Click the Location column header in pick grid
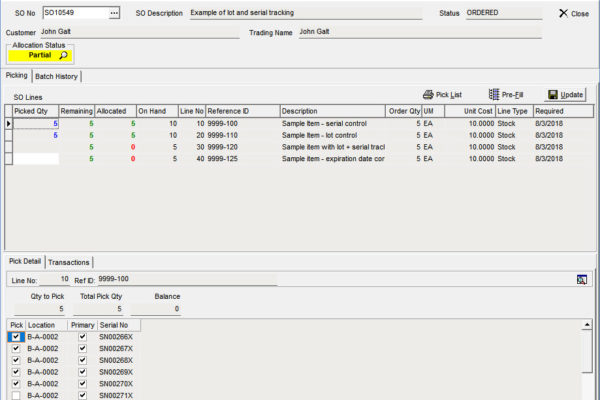Image resolution: width=600 pixels, height=400 pixels. click(x=47, y=325)
